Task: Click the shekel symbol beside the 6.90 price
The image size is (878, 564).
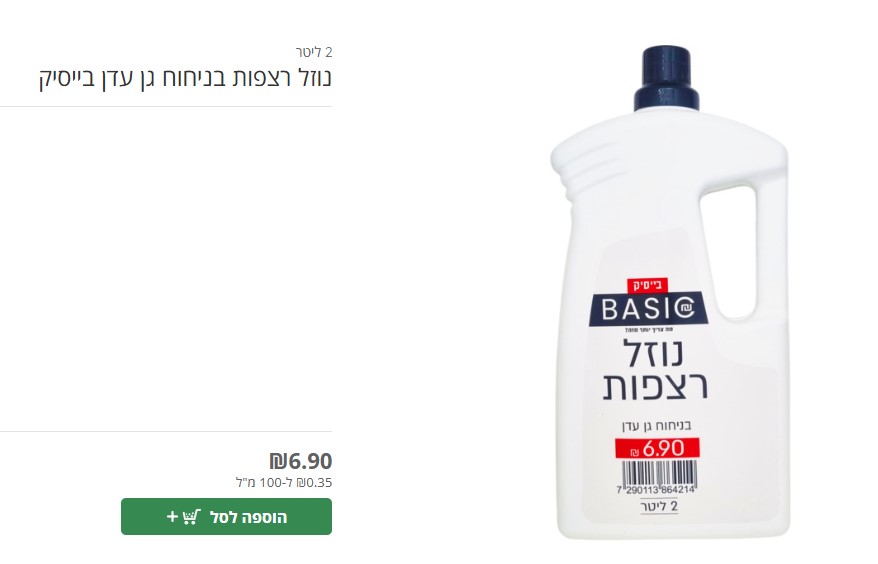Action: [x=277, y=462]
